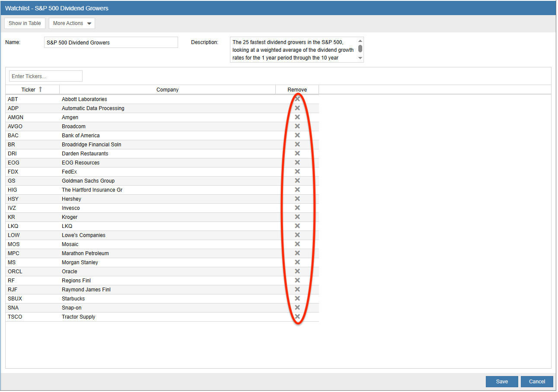This screenshot has height=392, width=558.
Task: Remove Broadcom from the list
Action: tap(297, 126)
